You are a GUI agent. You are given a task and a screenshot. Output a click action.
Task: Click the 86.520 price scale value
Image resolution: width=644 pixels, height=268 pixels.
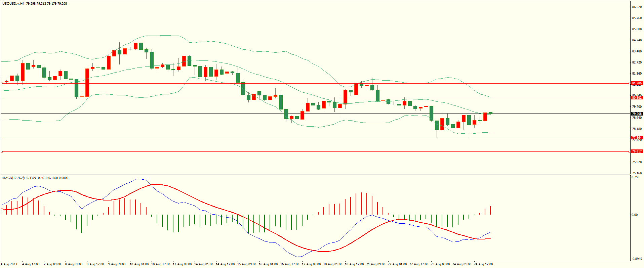(637, 7)
